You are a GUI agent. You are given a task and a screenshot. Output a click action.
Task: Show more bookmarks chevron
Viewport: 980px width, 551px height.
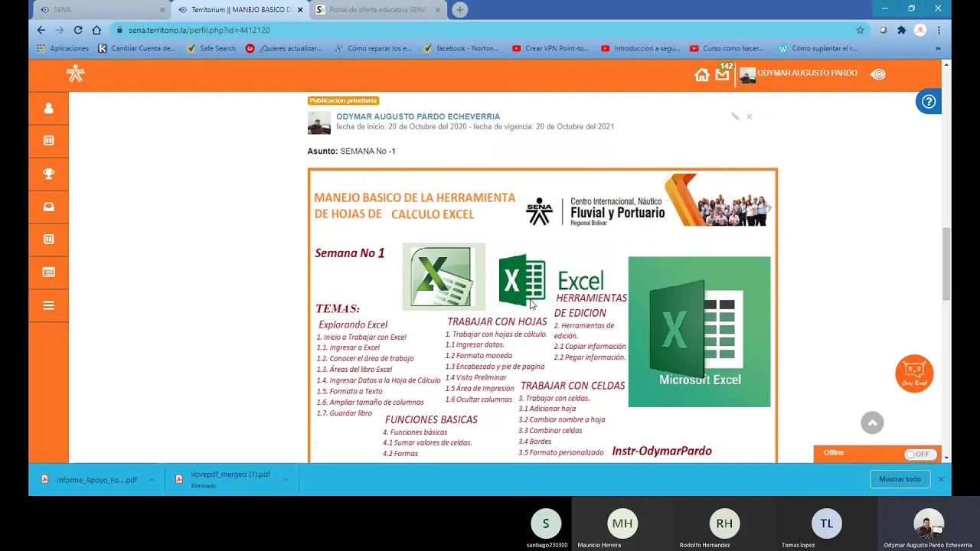pos(938,48)
